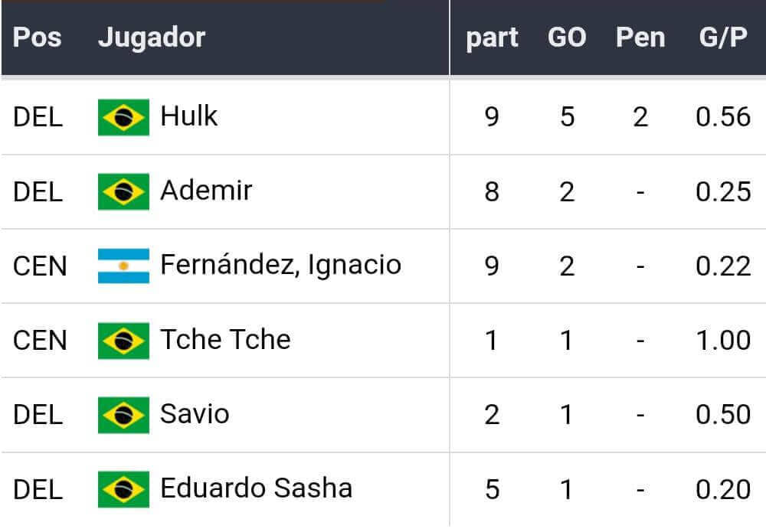
Task: Open Fernández, Ignacio player page
Action: click(280, 265)
